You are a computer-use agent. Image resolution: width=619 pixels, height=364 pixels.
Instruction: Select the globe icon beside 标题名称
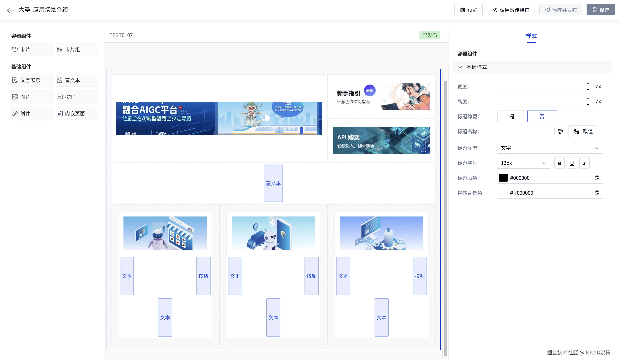[560, 131]
